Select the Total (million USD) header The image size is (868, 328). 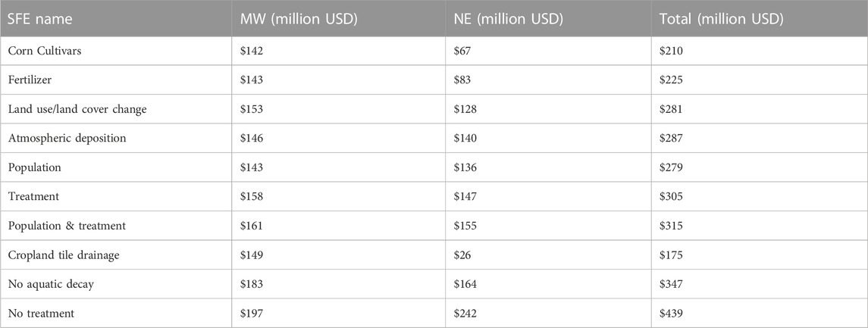click(721, 20)
